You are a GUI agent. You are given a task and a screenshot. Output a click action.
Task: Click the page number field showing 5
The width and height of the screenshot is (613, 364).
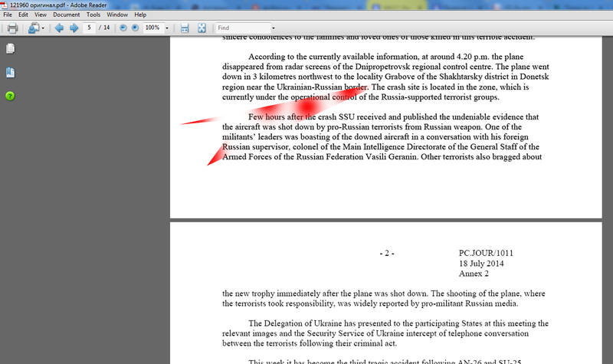(89, 28)
